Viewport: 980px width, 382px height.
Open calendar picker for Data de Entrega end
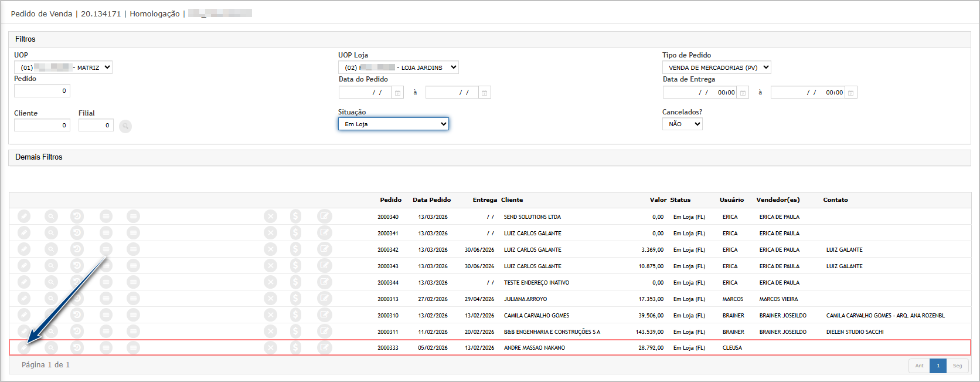click(851, 93)
